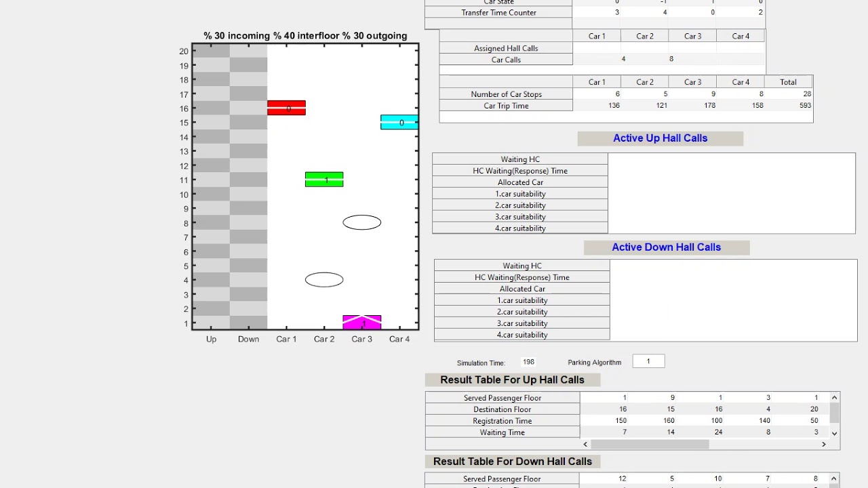Click Registration Time value 160

click(x=668, y=421)
